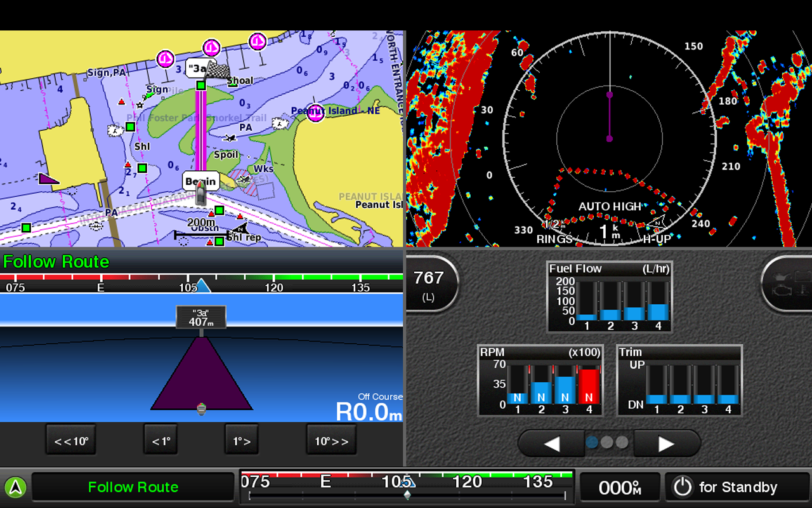The height and width of the screenshot is (508, 812).
Task: Tap the 000°M heading readout box
Action: pos(620,487)
